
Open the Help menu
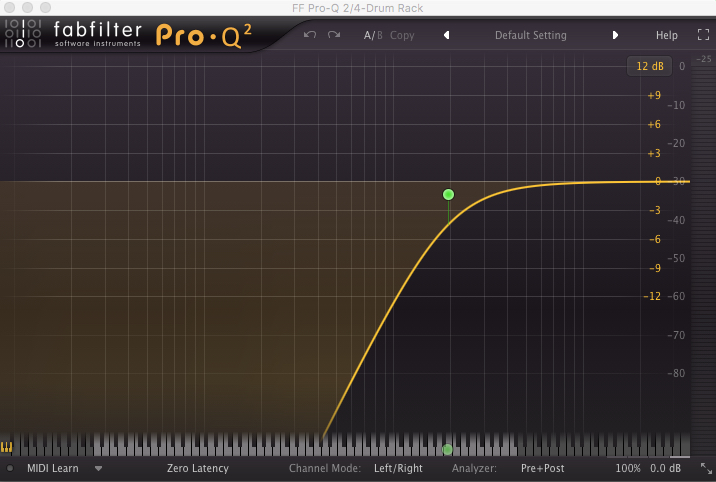[x=667, y=35]
